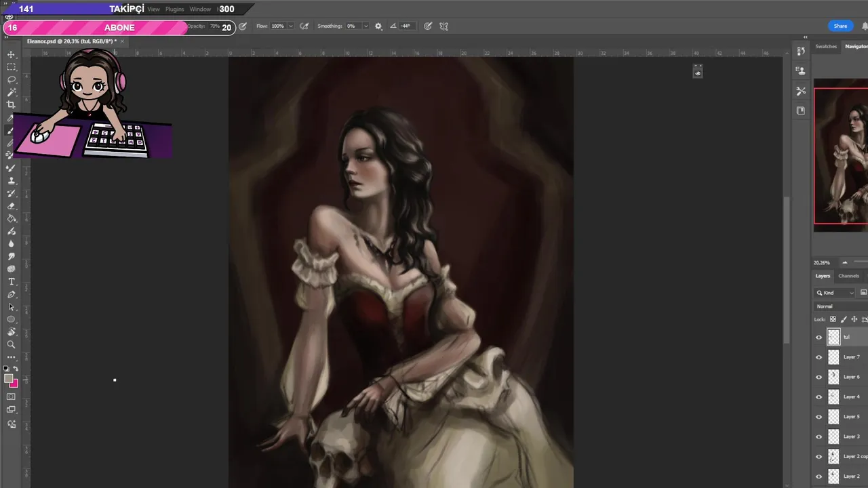Open the Flow value dropdown arrow
The height and width of the screenshot is (488, 868).
click(x=291, y=26)
